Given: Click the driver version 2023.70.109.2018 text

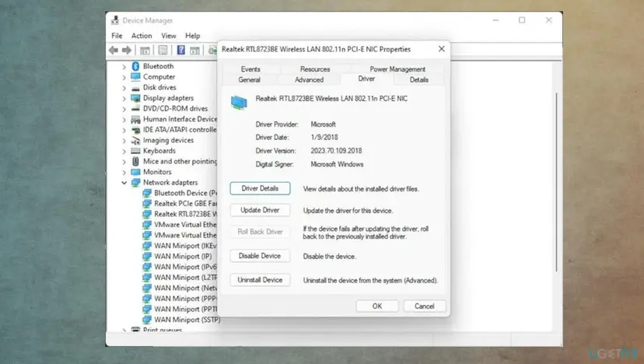Looking at the screenshot, I should point(336,151).
